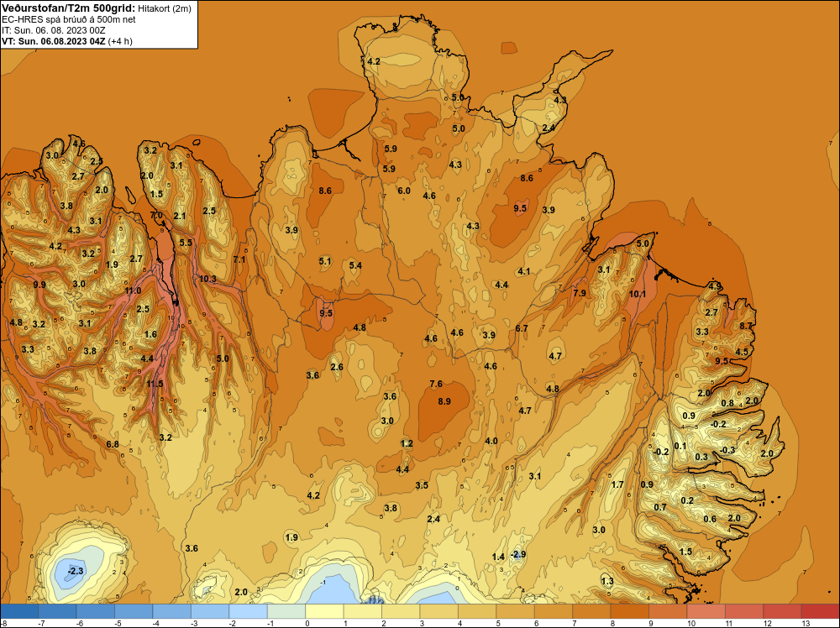Viewport: 840px width, 628px height.
Task: Click the 2.6 temperature value on the map
Action: (x=337, y=367)
